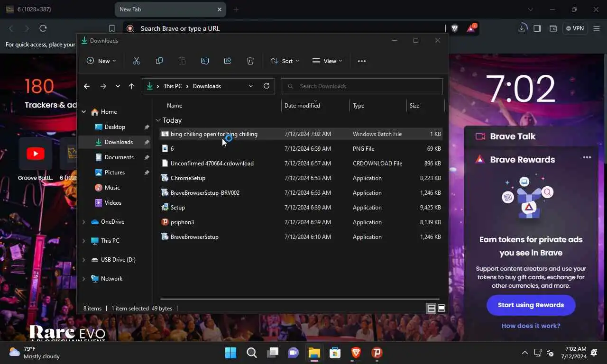607x364 pixels.
Task: Expand the OneDrive tree node
Action: tap(84, 222)
